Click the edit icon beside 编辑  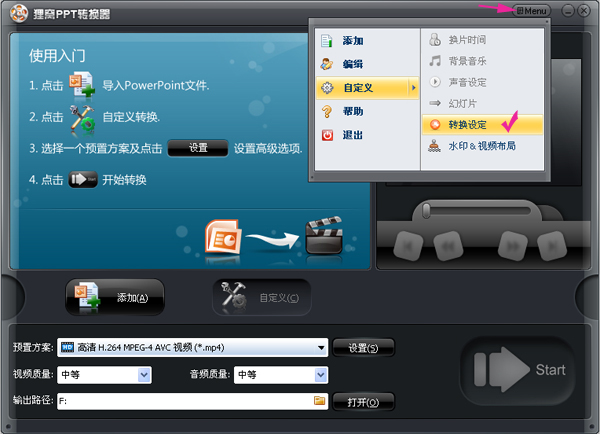(x=326, y=64)
